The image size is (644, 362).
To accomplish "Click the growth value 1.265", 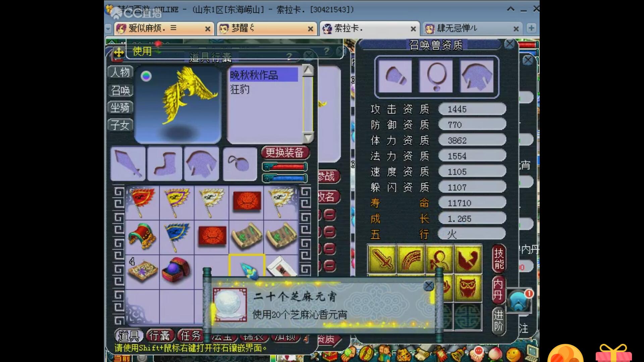I will pos(472,219).
